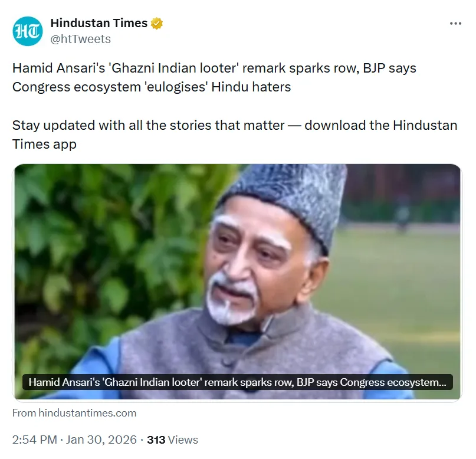Click the 'Congress ecosystem eulogises' tweet line
476x459 pixels.
click(x=152, y=87)
